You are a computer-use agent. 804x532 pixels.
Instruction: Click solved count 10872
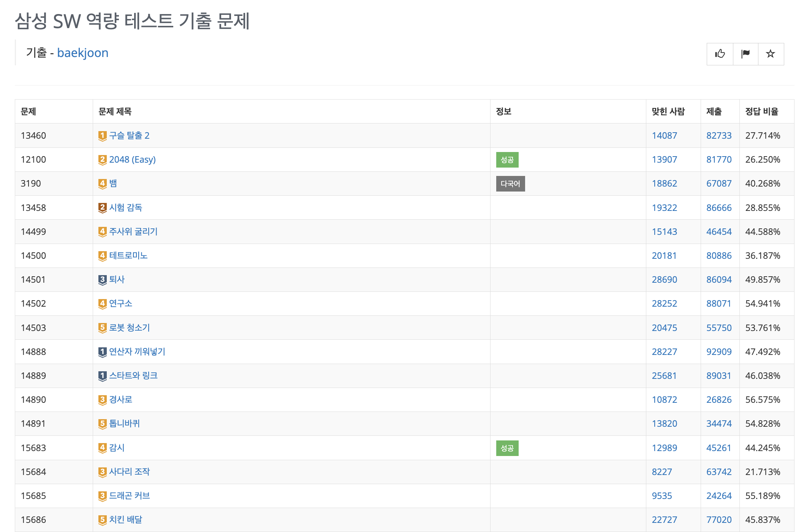665,400
